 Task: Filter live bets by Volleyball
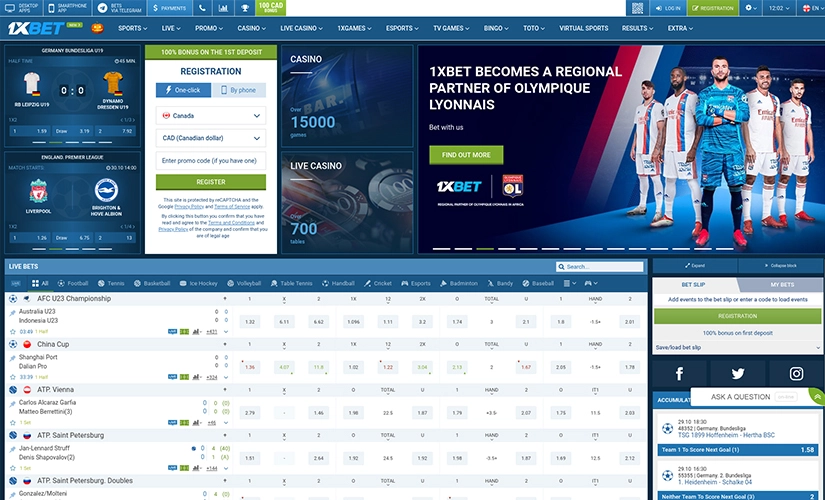coord(244,283)
